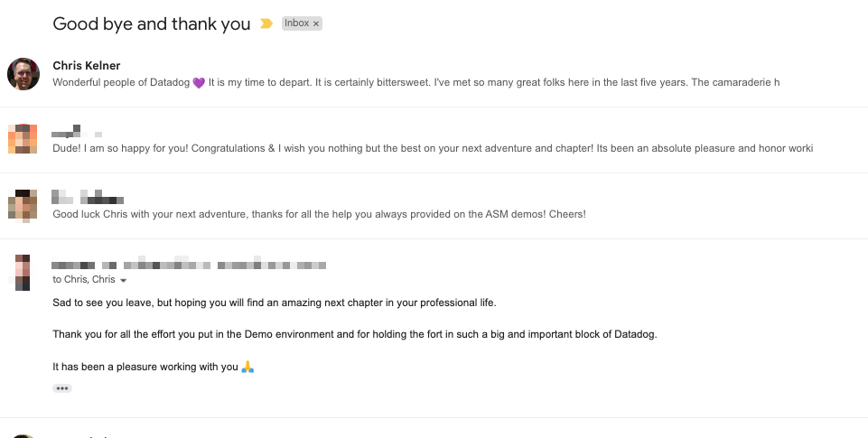Expand Chris Kelner's farewell message
Image resolution: width=868 pixels, height=438 pixels.
coord(434,74)
